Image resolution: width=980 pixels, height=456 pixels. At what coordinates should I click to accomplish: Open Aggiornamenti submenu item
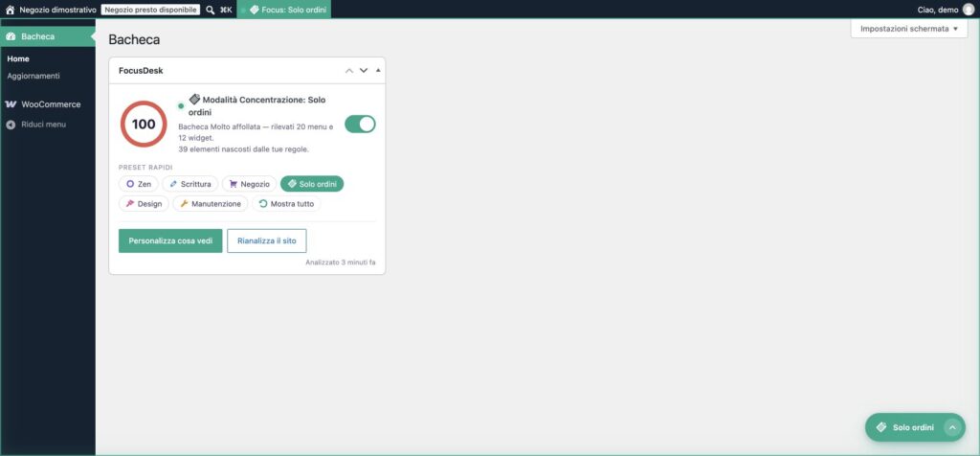(33, 76)
